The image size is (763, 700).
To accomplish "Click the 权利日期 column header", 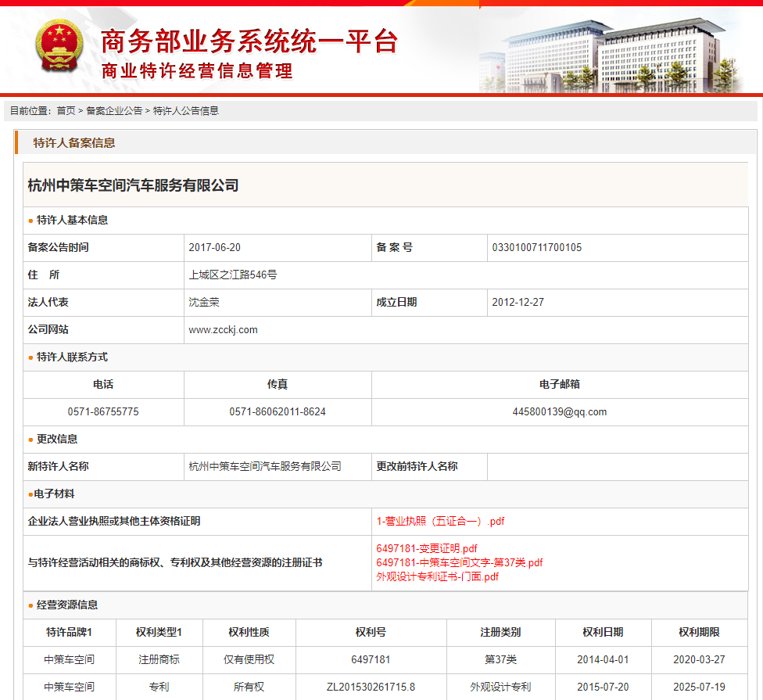I will (x=603, y=632).
